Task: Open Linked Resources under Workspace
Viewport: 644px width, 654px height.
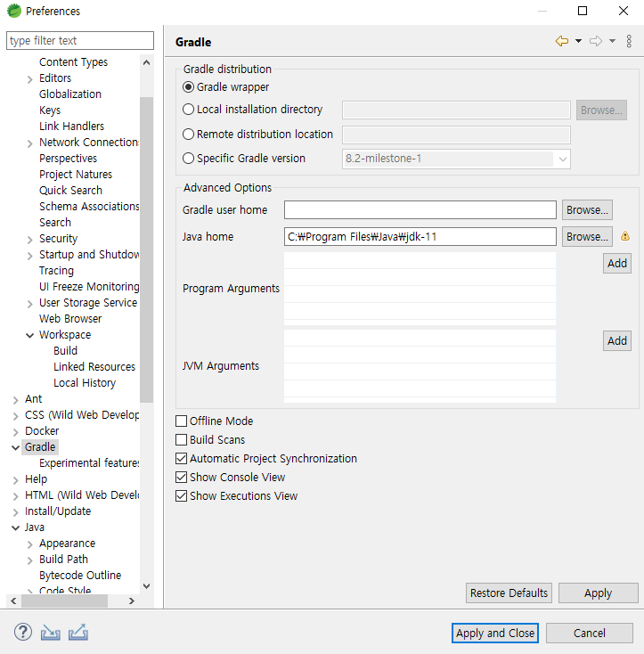Action: [x=94, y=366]
